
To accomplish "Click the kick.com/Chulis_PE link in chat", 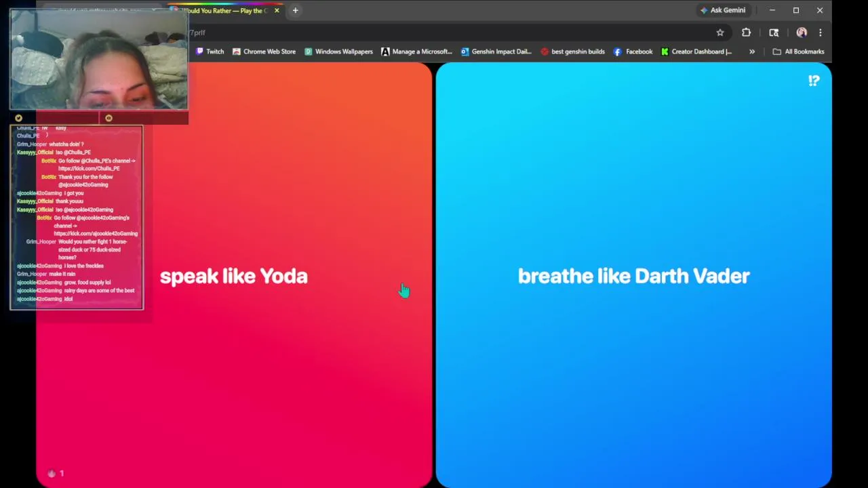I will point(89,169).
